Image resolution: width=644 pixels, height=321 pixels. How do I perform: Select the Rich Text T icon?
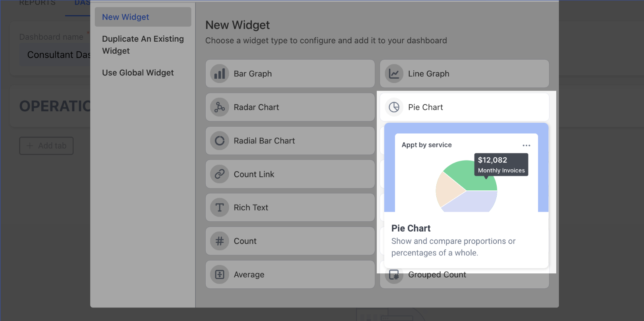pyautogui.click(x=220, y=207)
